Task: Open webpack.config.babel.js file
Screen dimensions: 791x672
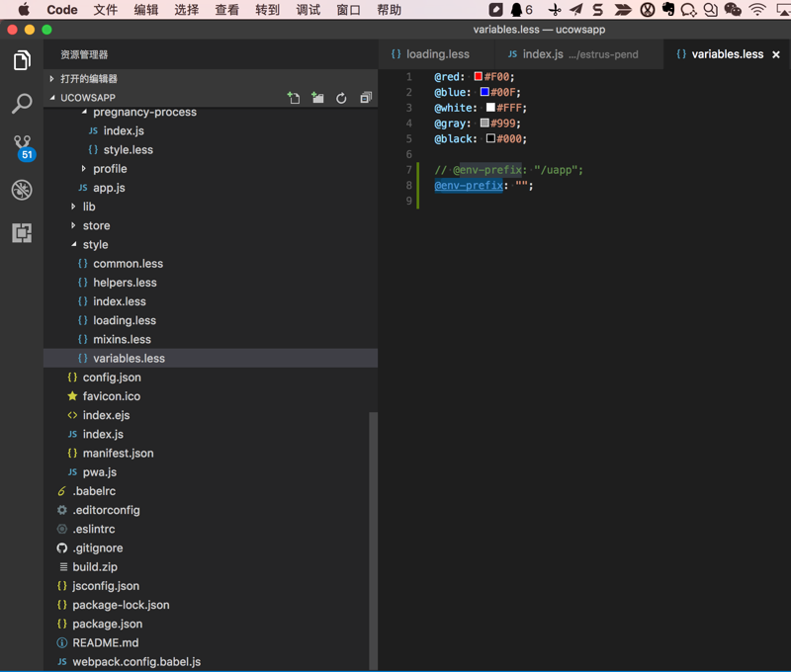Action: [136, 662]
